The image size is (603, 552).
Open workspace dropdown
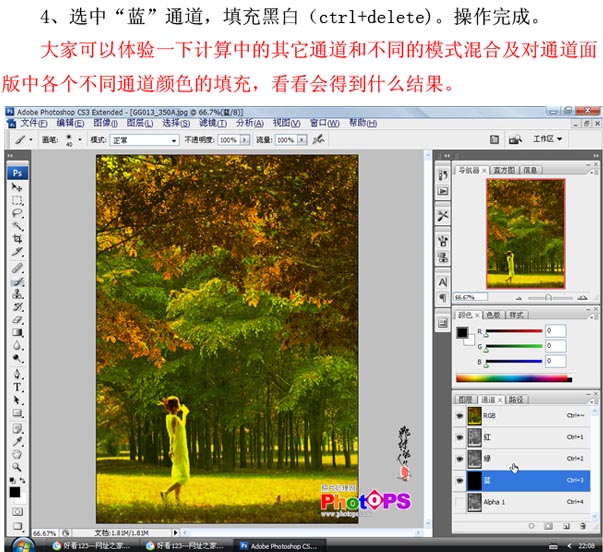tap(548, 139)
